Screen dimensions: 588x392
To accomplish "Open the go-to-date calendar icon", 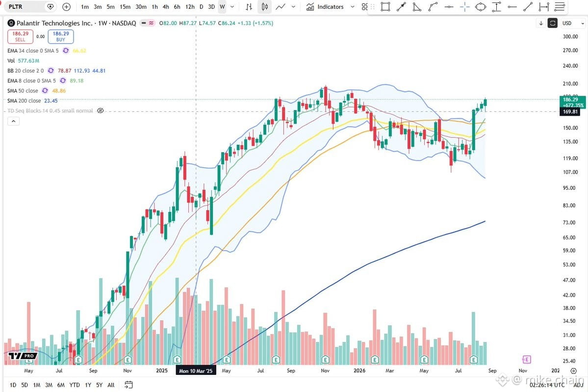I will (128, 385).
